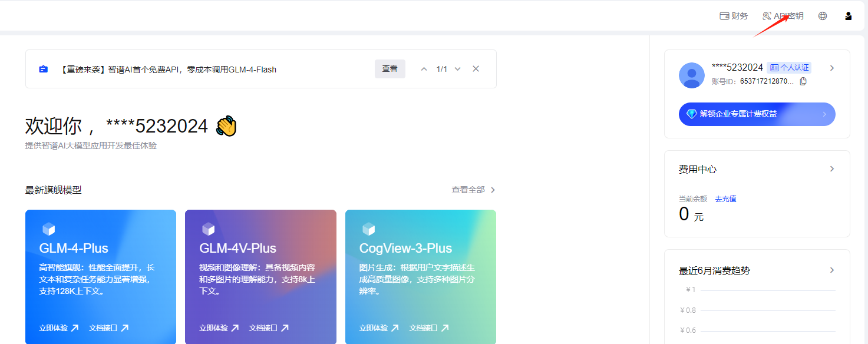Show next announcement with down chevron
Image resolution: width=868 pixels, height=344 pixels.
pos(458,69)
